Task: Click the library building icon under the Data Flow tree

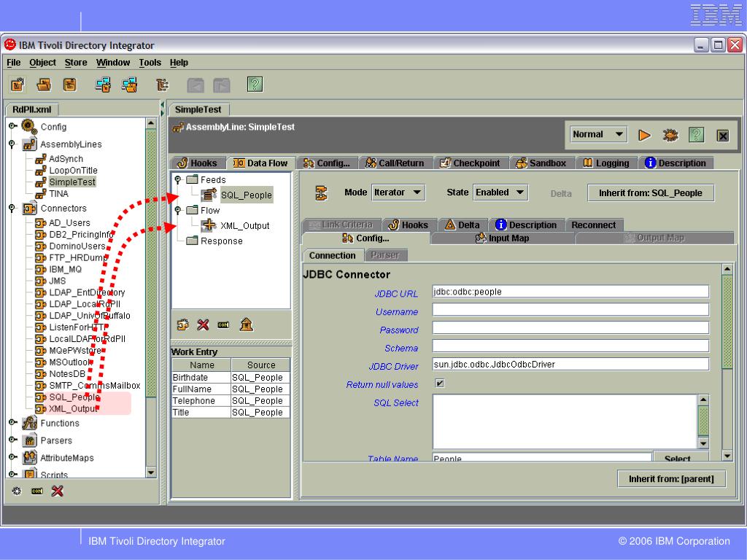Action: [x=247, y=324]
